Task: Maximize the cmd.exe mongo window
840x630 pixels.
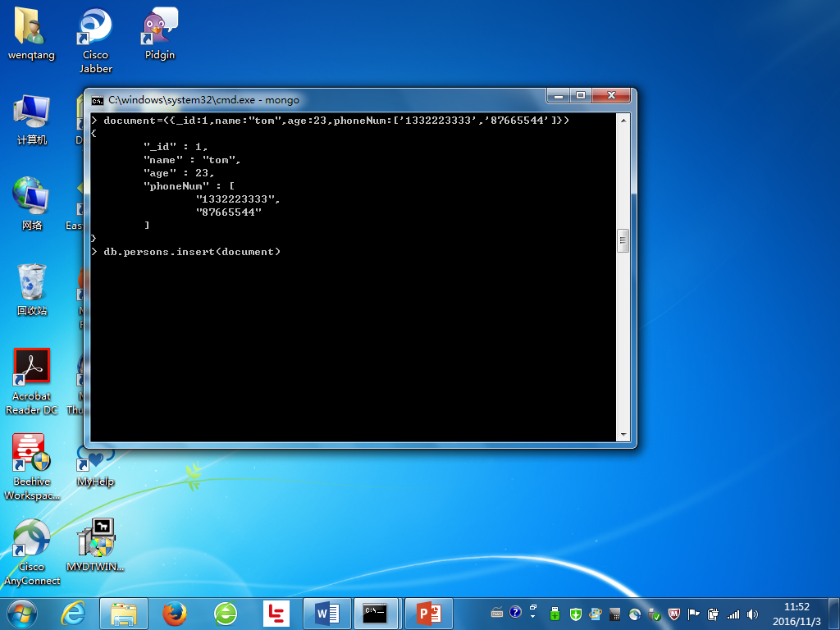Action: tap(580, 96)
